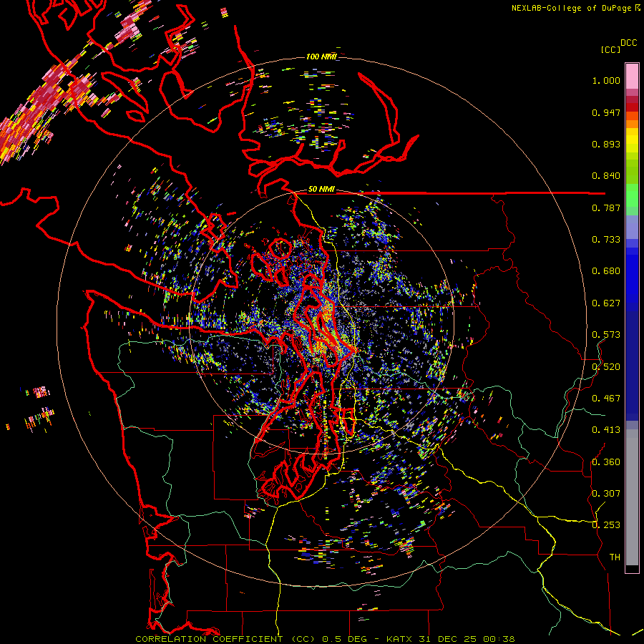This screenshot has width=644, height=644.
Task: Click the CORRELATION COEFFICIENT caption text
Action: point(209,639)
